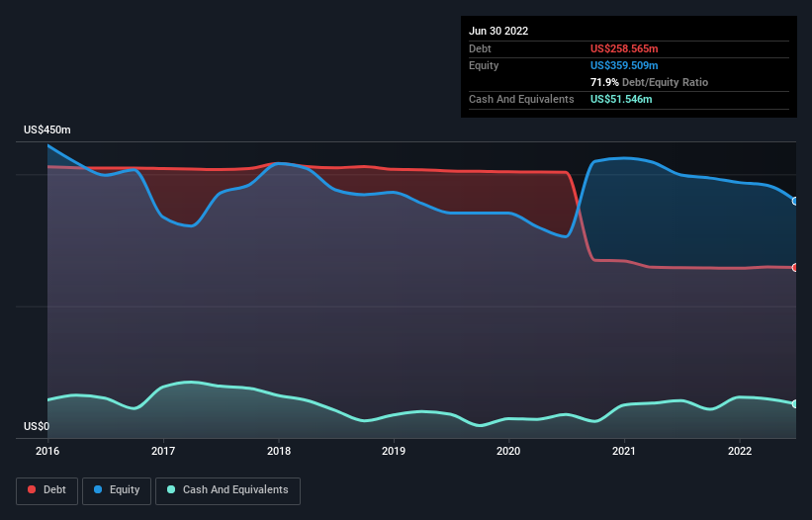Toggle the Debt legend button

point(47,490)
